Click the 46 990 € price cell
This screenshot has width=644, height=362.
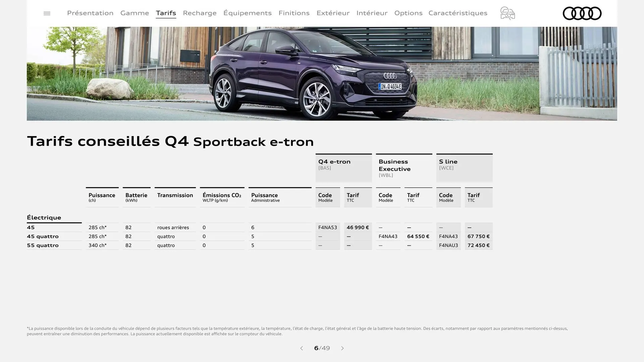point(358,227)
